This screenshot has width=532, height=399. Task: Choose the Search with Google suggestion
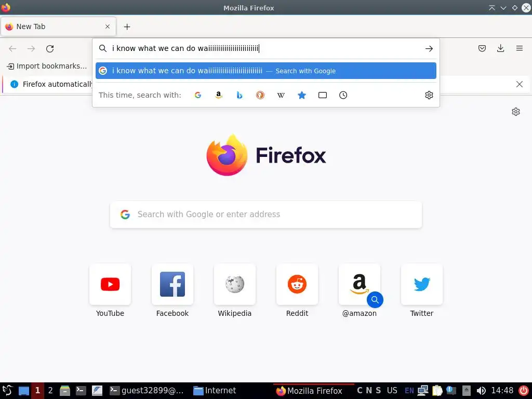click(x=266, y=71)
